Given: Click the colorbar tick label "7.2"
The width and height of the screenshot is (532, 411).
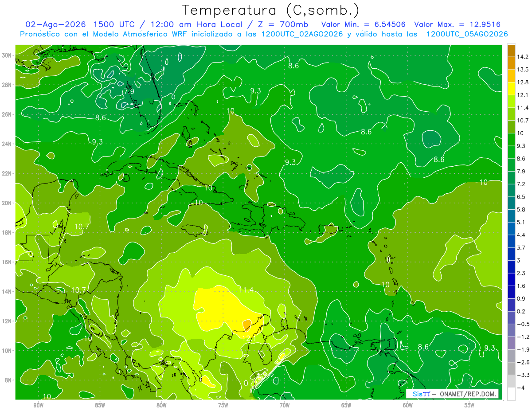Looking at the screenshot, I should [521, 184].
